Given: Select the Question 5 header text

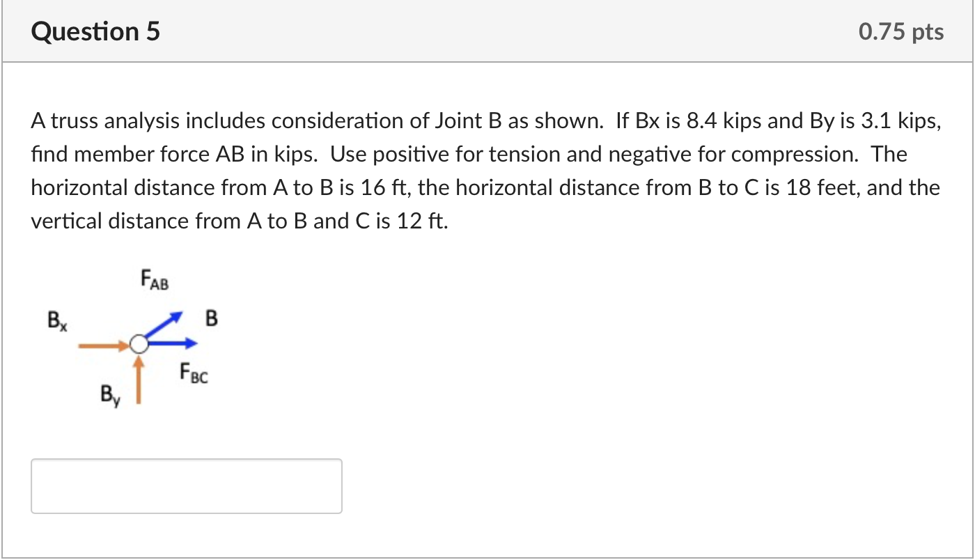Looking at the screenshot, I should point(96,31).
